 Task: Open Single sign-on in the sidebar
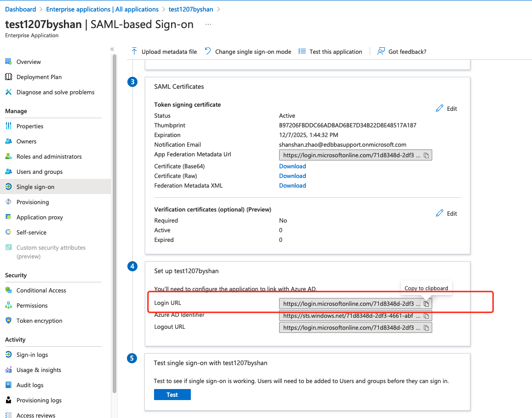[x=55, y=187]
